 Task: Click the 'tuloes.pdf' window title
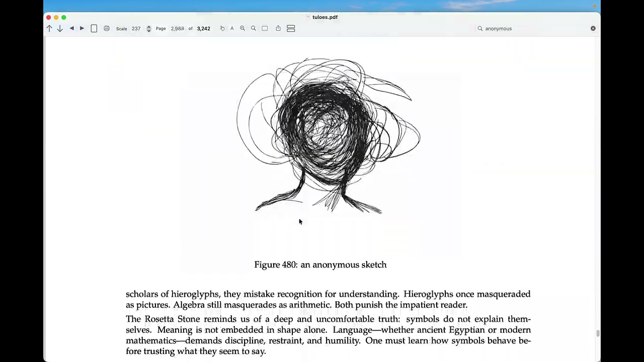click(x=325, y=17)
